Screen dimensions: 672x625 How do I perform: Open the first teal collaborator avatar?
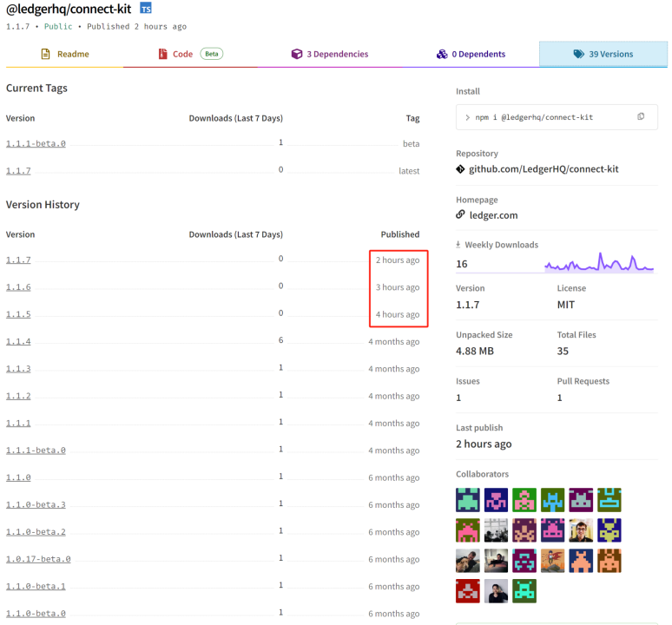click(x=468, y=500)
